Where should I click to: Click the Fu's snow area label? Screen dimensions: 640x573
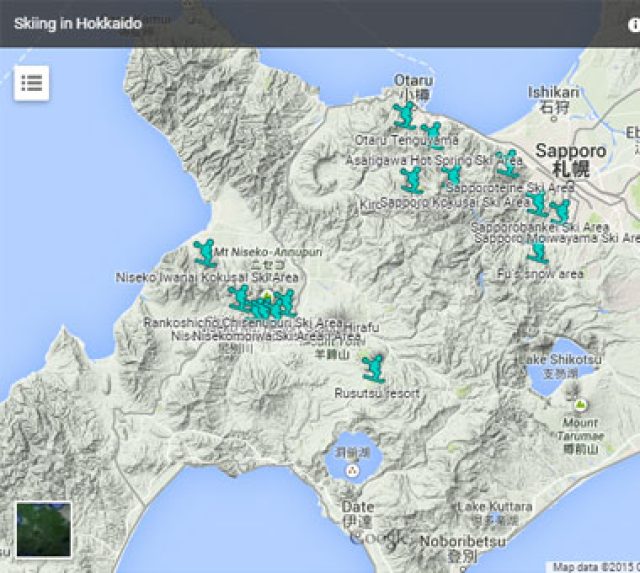point(540,273)
